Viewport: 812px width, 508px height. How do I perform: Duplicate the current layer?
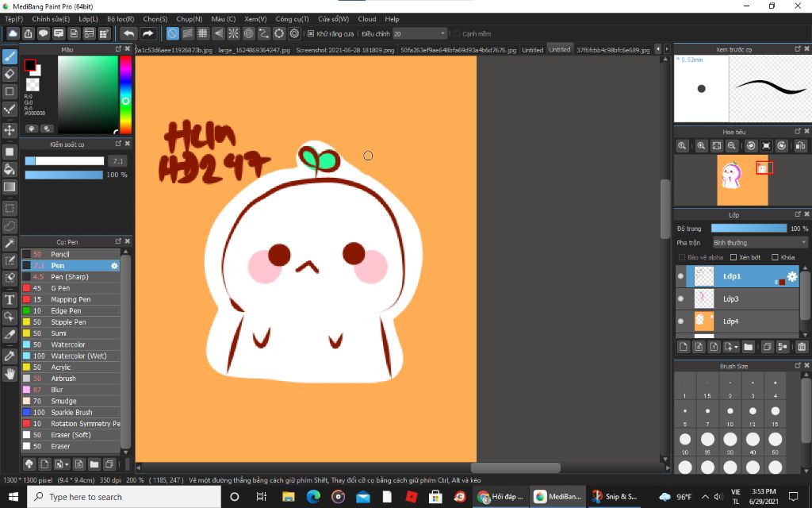[x=767, y=347]
